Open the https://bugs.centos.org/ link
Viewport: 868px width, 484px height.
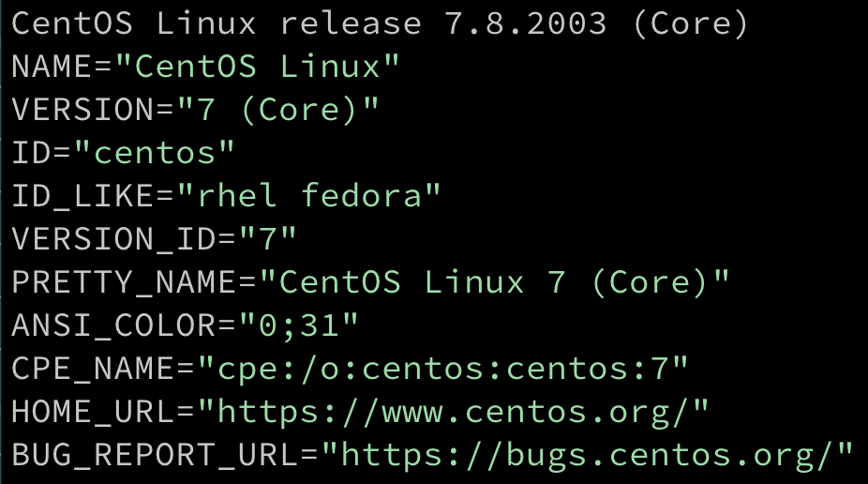tap(587, 455)
